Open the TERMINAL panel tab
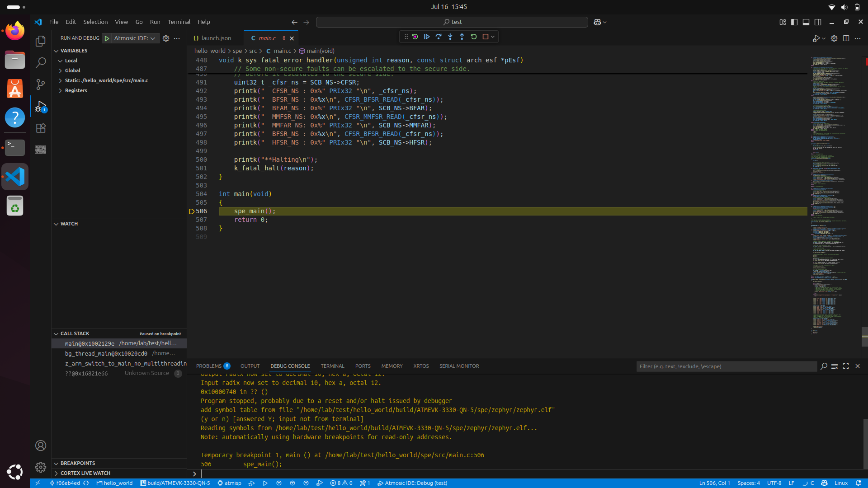The width and height of the screenshot is (868, 488). coord(332,366)
